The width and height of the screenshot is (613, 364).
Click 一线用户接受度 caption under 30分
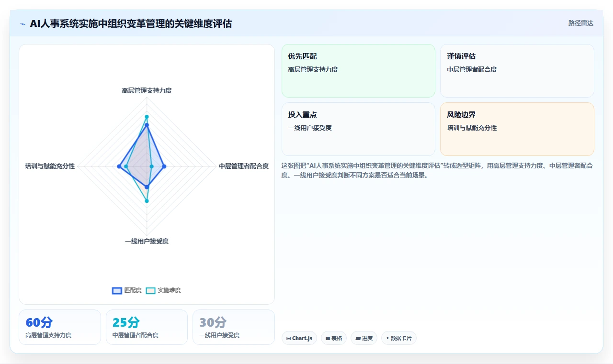pyautogui.click(x=219, y=335)
